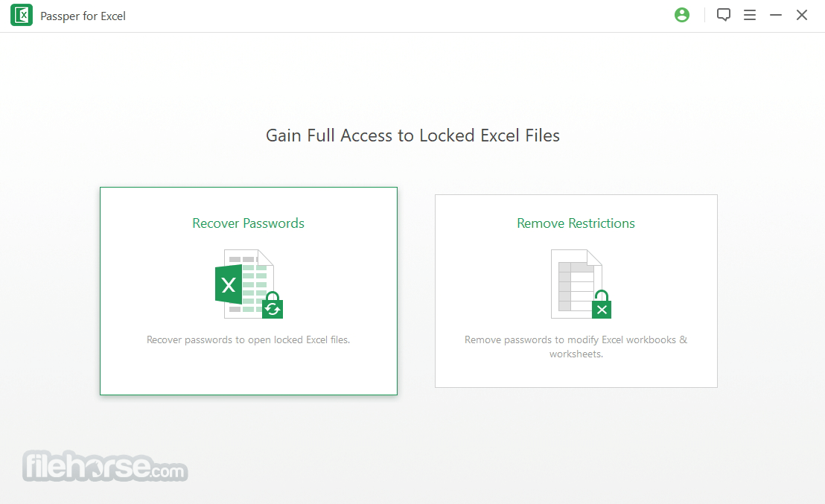
Task: Click the 'Passper for Excel' title text
Action: click(83, 16)
